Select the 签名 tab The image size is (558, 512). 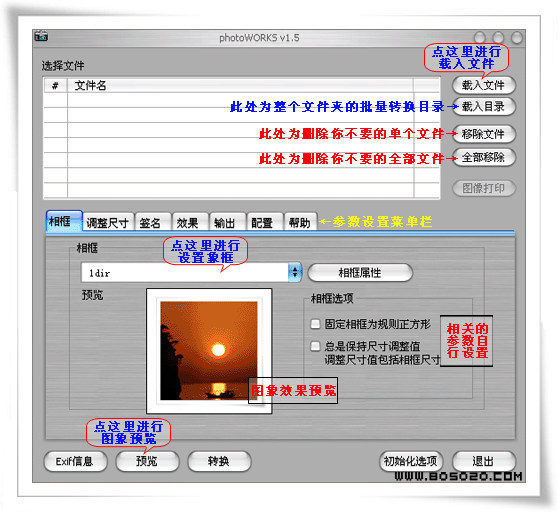click(153, 223)
